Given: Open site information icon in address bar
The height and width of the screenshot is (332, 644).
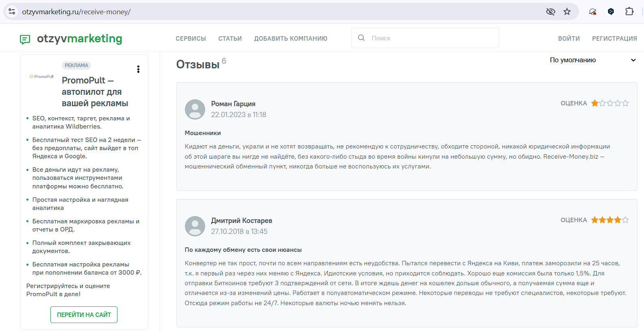Looking at the screenshot, I should point(12,12).
